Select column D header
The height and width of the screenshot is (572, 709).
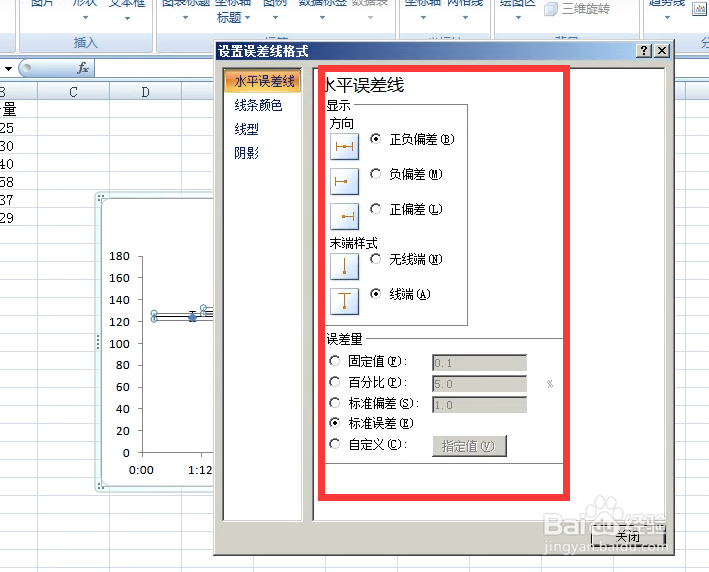(145, 92)
